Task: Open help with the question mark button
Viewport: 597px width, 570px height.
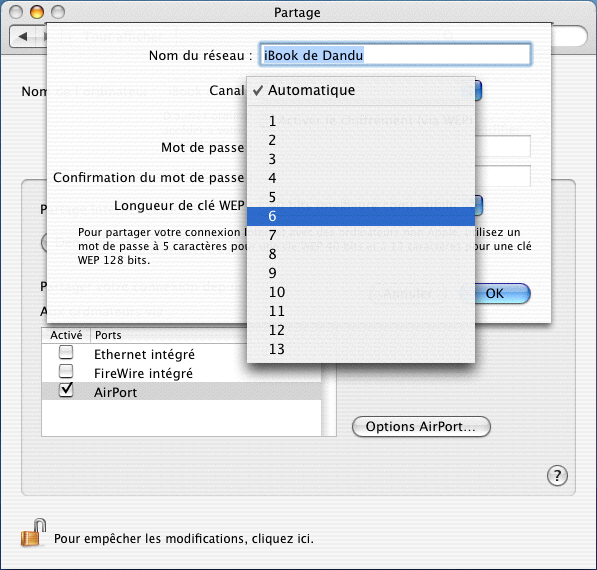Action: (x=557, y=476)
